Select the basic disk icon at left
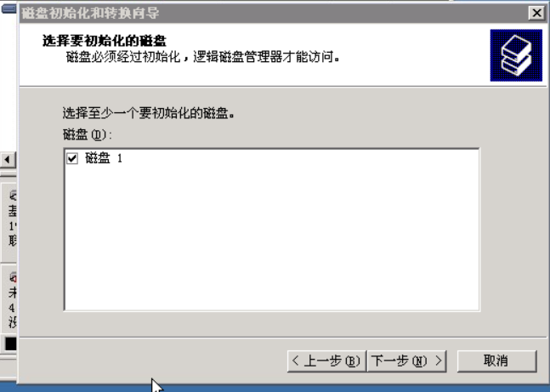Image resolution: width=550 pixels, height=392 pixels. (13, 195)
